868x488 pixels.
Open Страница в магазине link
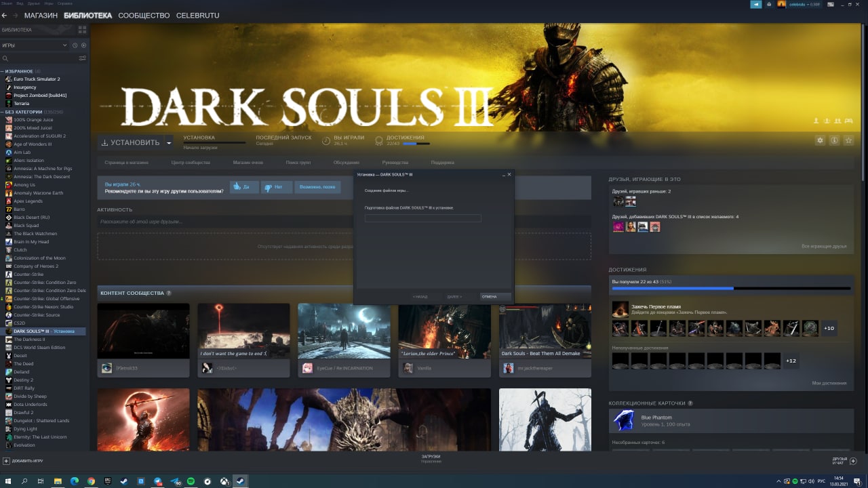click(x=126, y=163)
